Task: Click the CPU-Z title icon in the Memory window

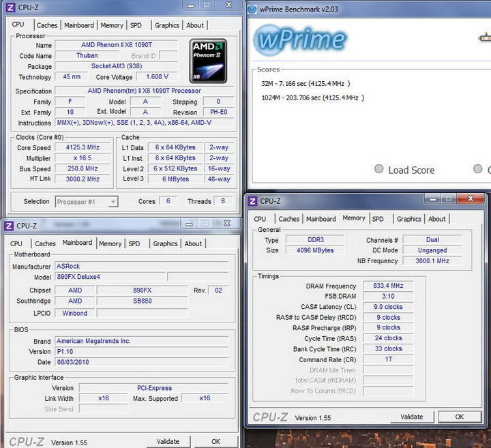Action: click(x=252, y=201)
